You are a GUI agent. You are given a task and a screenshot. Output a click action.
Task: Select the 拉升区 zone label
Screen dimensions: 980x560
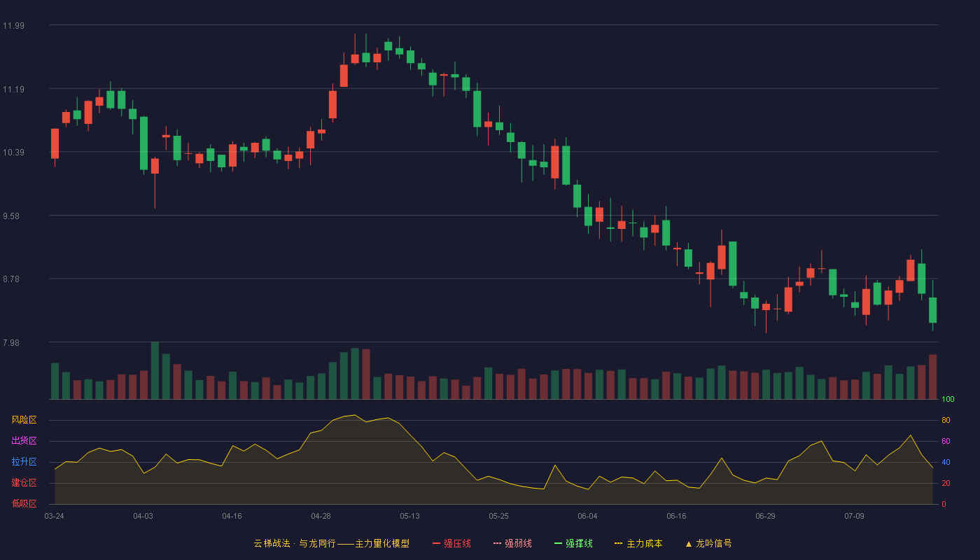pyautogui.click(x=24, y=462)
